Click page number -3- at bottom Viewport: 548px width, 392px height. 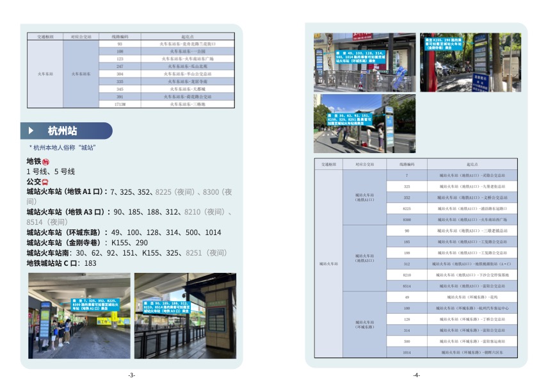point(131,375)
